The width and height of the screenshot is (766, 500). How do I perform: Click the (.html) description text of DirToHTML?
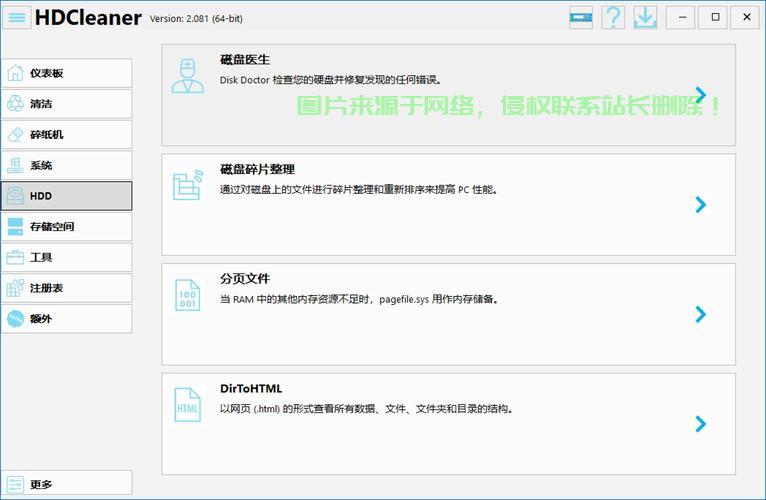pyautogui.click(x=366, y=409)
